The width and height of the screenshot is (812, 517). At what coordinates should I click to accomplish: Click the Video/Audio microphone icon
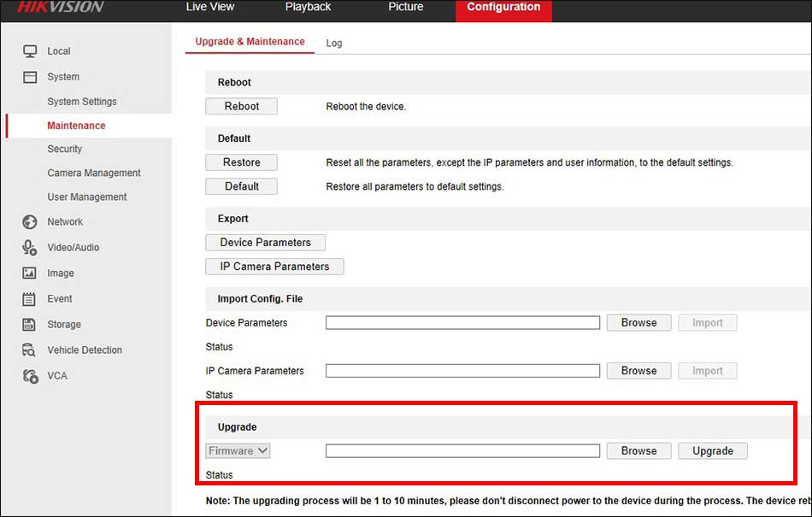[x=30, y=248]
